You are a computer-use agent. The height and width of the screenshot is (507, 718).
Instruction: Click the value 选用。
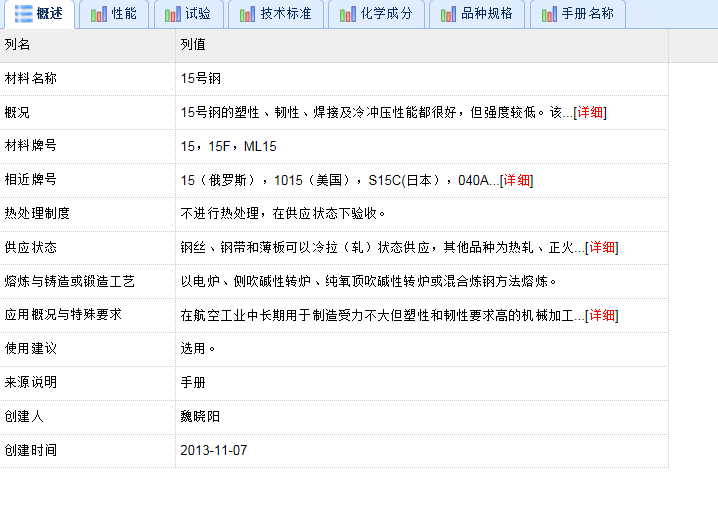pyautogui.click(x=198, y=349)
